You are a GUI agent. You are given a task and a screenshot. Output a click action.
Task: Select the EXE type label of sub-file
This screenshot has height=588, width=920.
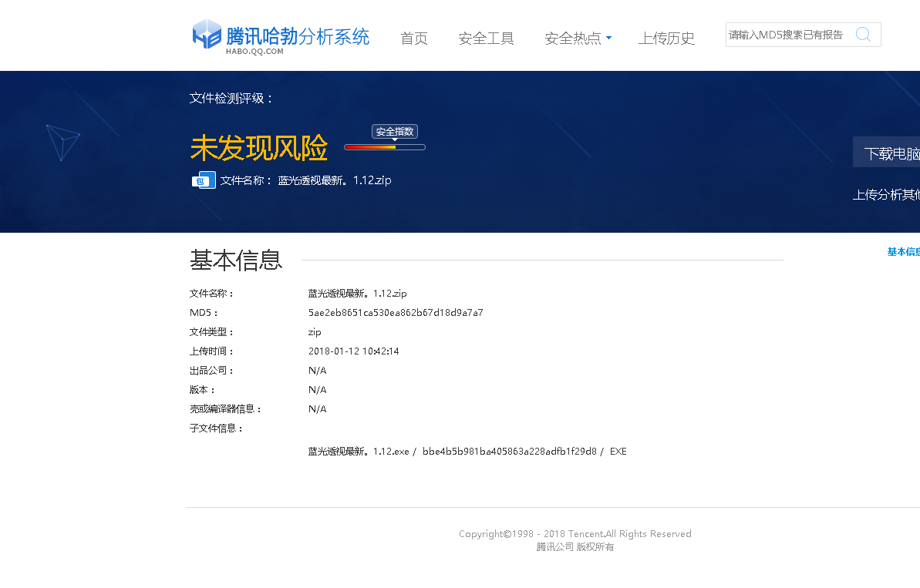click(618, 452)
